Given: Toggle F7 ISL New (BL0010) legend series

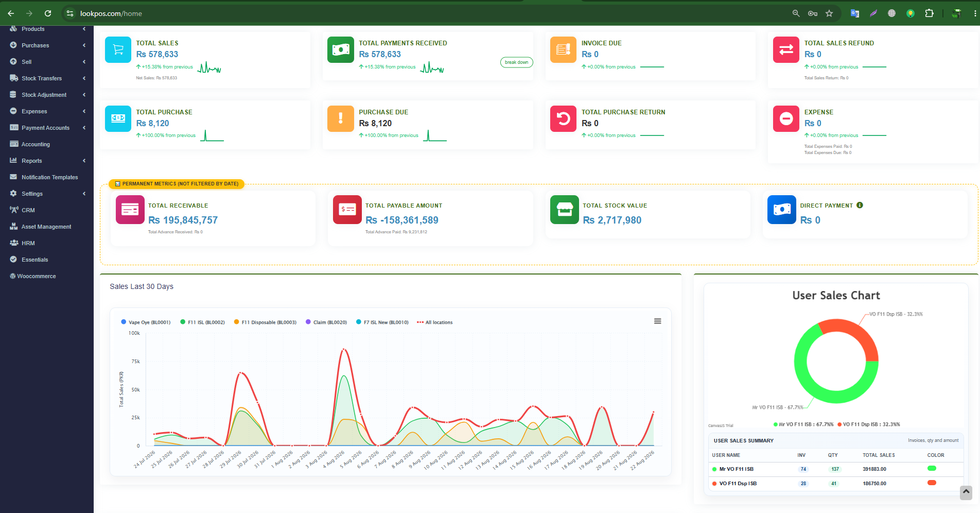Looking at the screenshot, I should [382, 322].
